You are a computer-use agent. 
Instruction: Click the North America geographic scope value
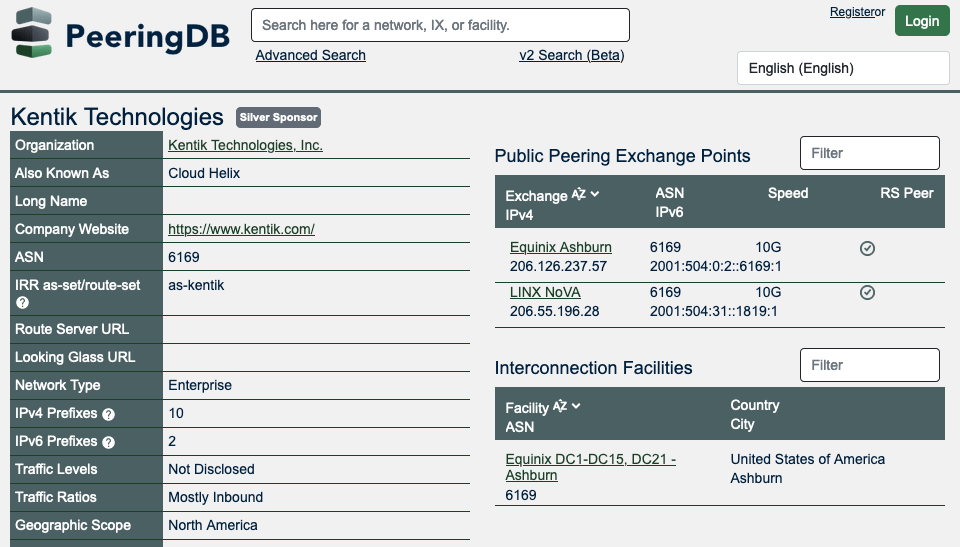[x=212, y=525]
